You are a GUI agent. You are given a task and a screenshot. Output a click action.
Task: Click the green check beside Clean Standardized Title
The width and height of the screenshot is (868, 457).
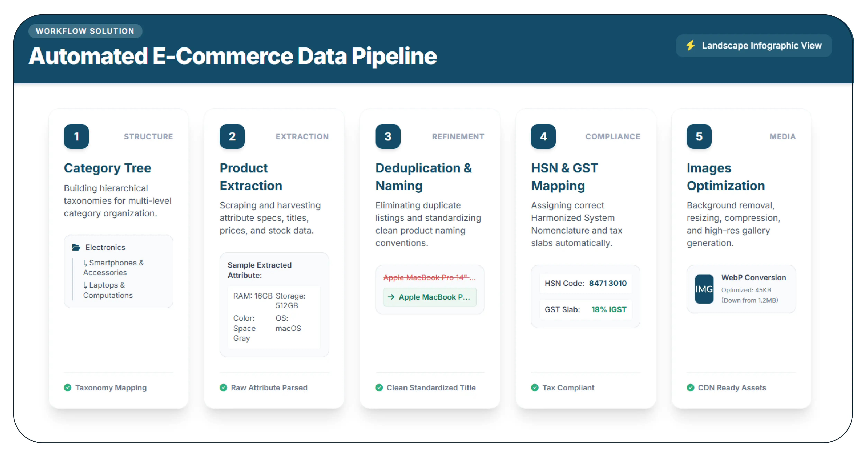(x=379, y=388)
